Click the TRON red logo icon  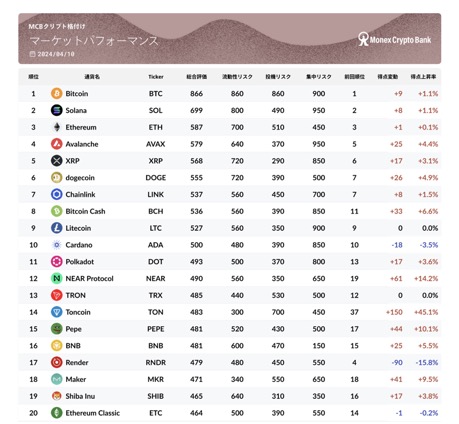(x=57, y=295)
